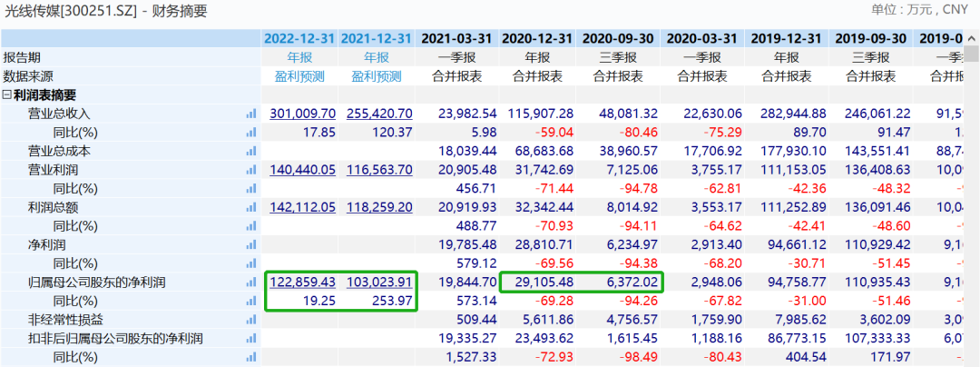Open chart icon for 净利润 row
The image size is (980, 367).
point(251,245)
